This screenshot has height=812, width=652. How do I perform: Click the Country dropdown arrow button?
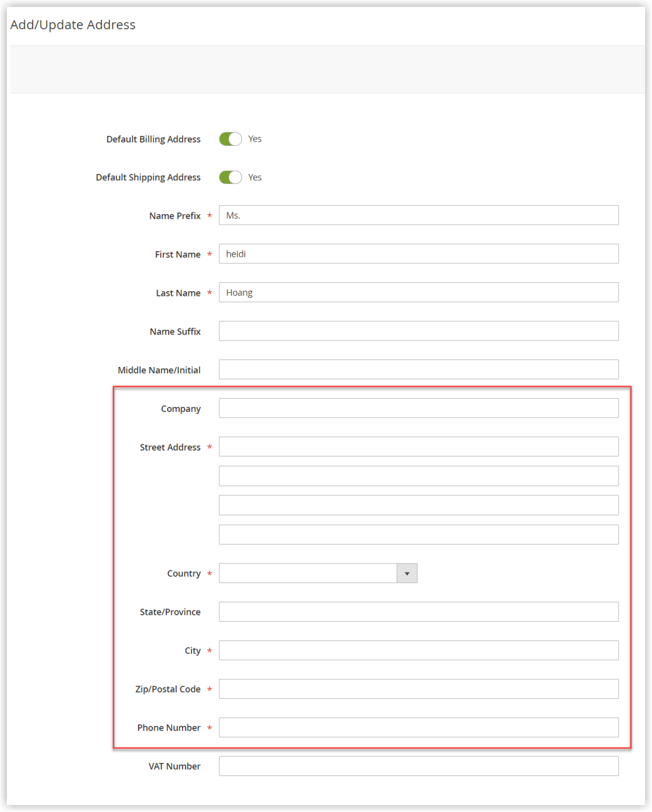click(407, 573)
